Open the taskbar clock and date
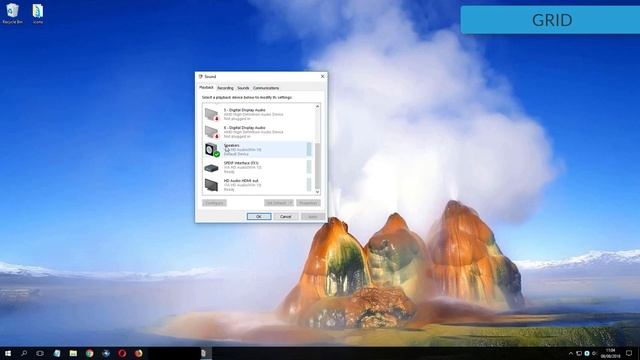This screenshot has width=640, height=360. (611, 353)
